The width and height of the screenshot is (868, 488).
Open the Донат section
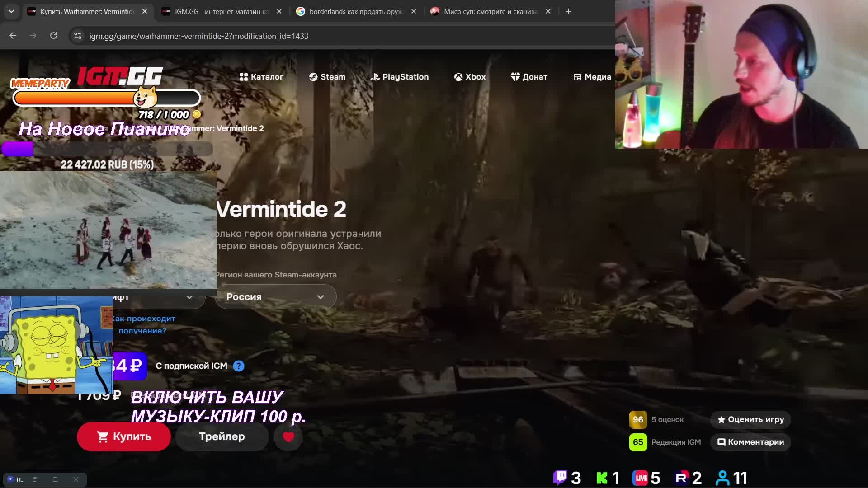click(x=529, y=77)
